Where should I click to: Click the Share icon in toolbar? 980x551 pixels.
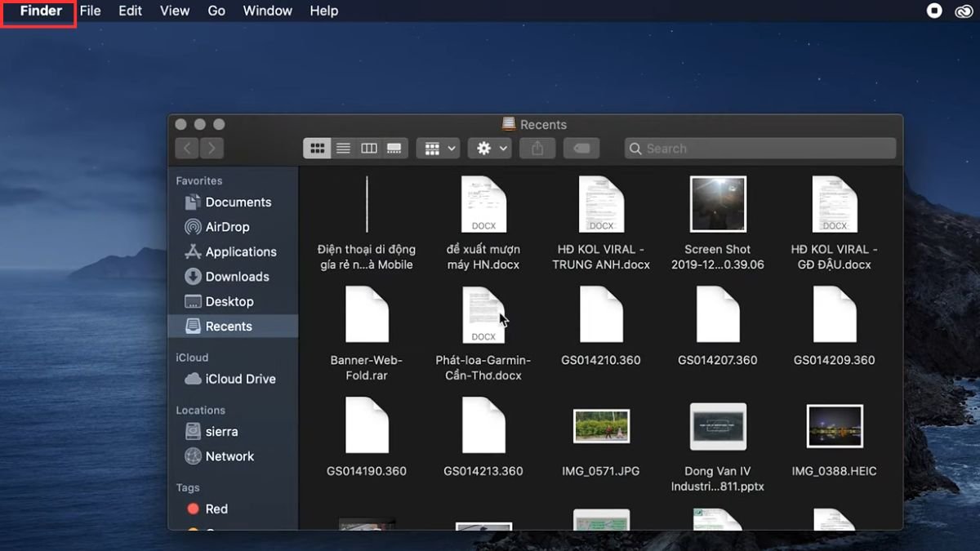tap(537, 149)
